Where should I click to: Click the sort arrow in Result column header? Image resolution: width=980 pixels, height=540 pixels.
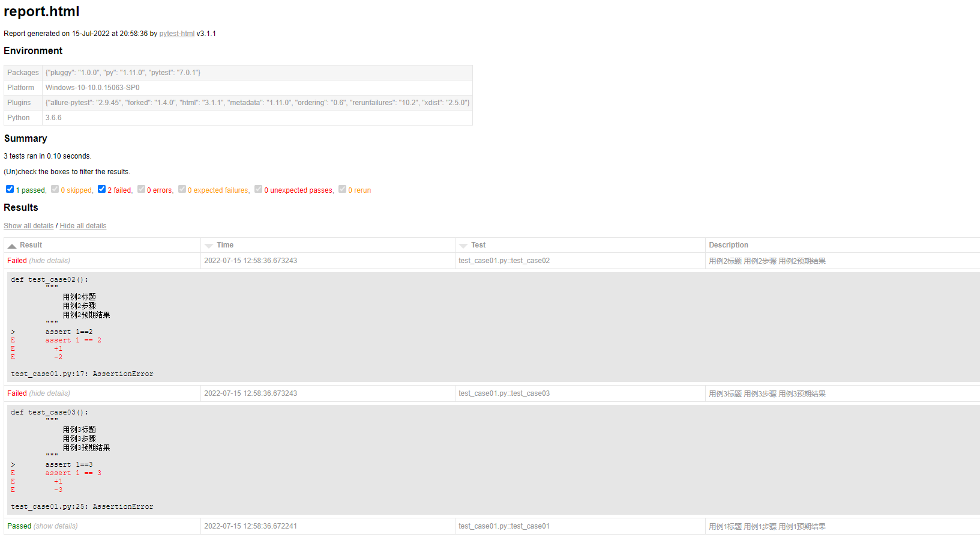click(x=12, y=246)
